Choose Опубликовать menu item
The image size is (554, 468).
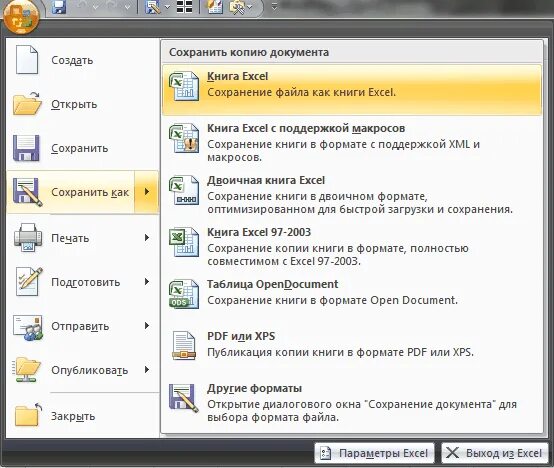click(83, 370)
